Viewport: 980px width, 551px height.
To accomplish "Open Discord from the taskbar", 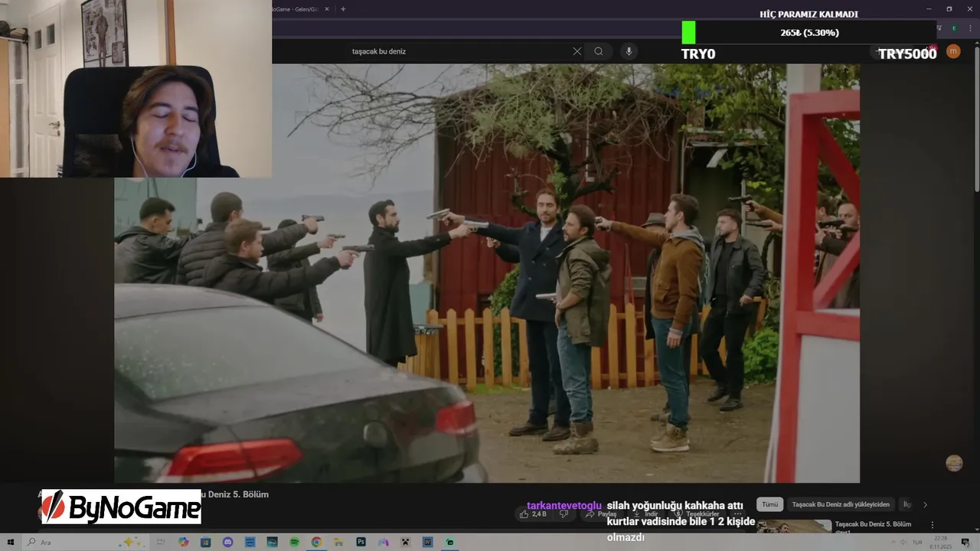I will 227,542.
